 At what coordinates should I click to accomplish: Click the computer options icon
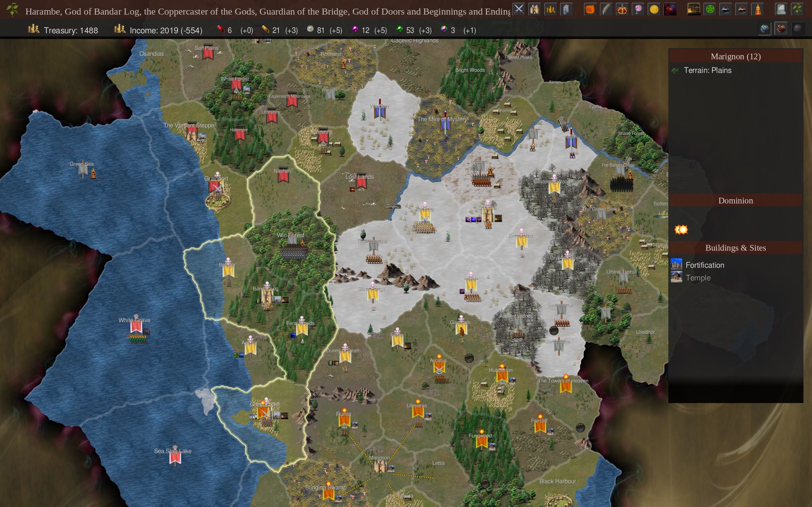pos(781,10)
